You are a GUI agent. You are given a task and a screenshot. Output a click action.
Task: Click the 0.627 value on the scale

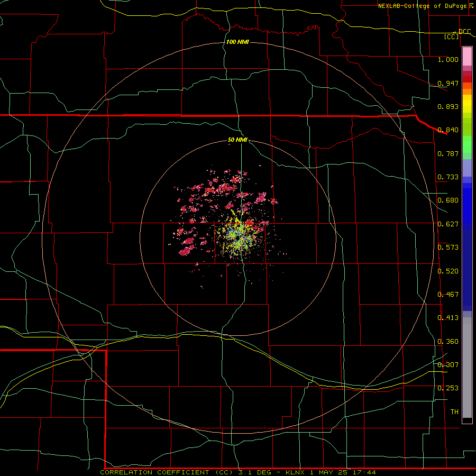pyautogui.click(x=448, y=224)
